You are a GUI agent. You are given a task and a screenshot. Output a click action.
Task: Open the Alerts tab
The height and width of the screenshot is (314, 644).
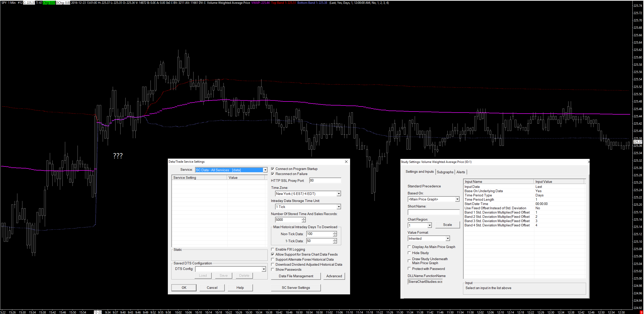click(x=461, y=172)
